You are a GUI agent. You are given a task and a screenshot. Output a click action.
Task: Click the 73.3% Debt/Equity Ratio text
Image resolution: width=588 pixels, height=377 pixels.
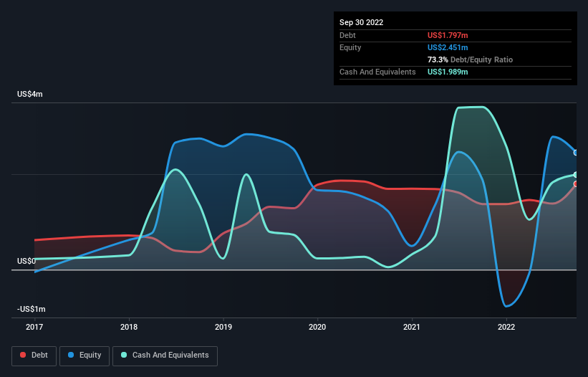(x=471, y=59)
